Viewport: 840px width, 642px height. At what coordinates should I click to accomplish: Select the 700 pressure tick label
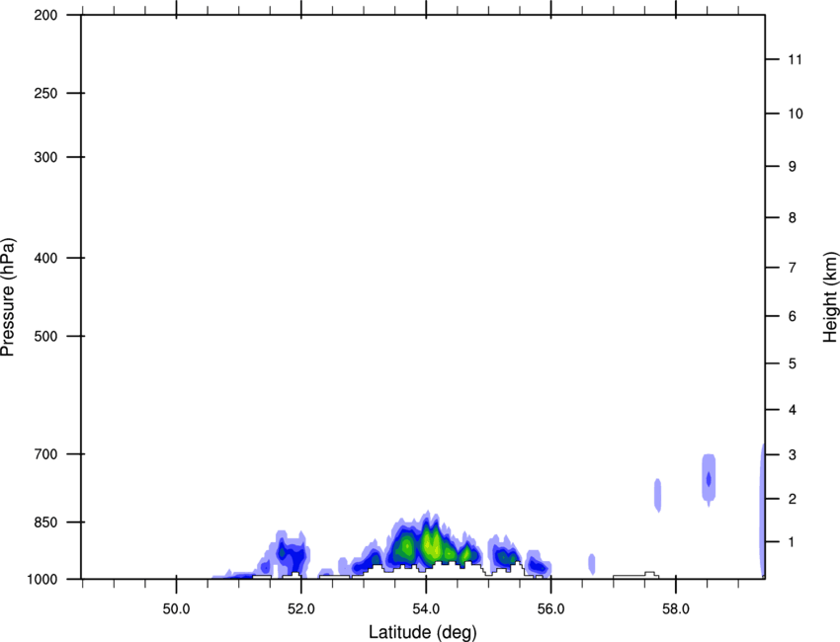tap(46, 454)
